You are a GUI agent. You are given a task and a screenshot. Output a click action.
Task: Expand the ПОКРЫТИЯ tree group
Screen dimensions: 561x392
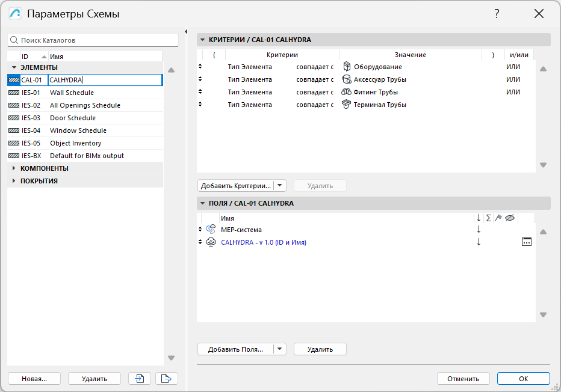(14, 181)
